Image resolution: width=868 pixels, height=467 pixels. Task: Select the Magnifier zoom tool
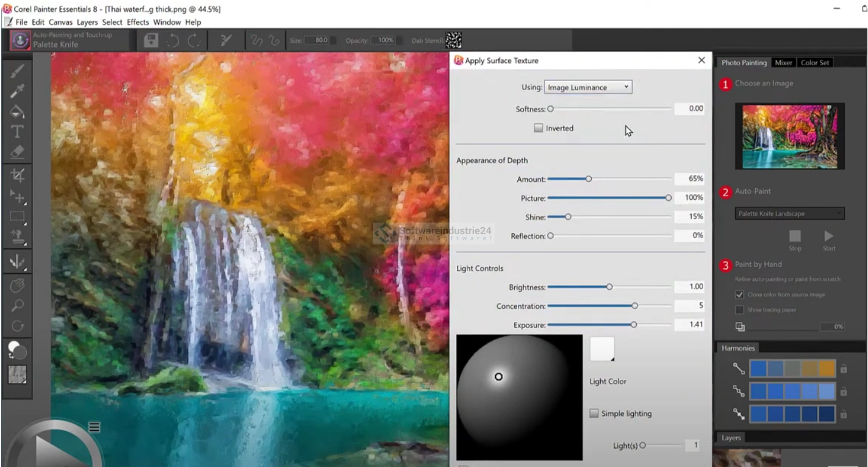17,305
